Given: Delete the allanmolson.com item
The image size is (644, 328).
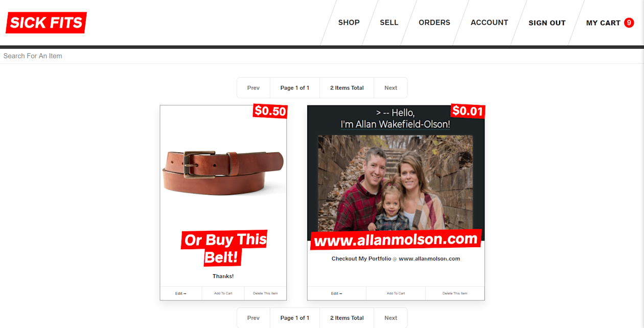Looking at the screenshot, I should coord(455,293).
